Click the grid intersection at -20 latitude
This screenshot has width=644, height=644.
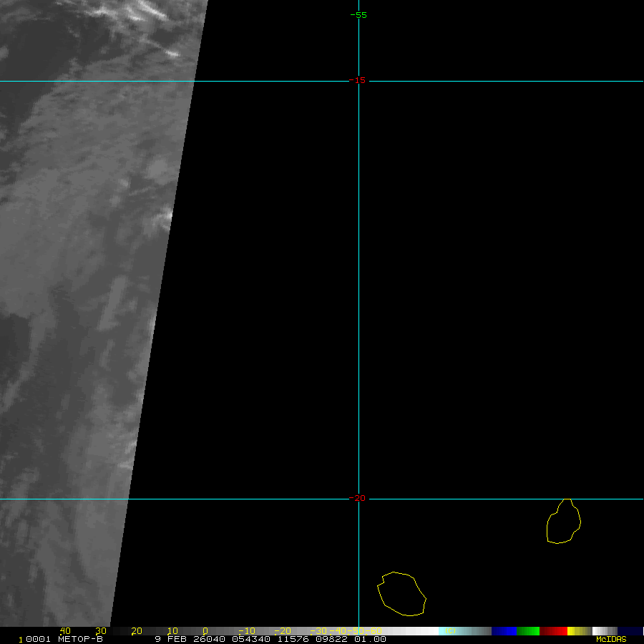[358, 499]
